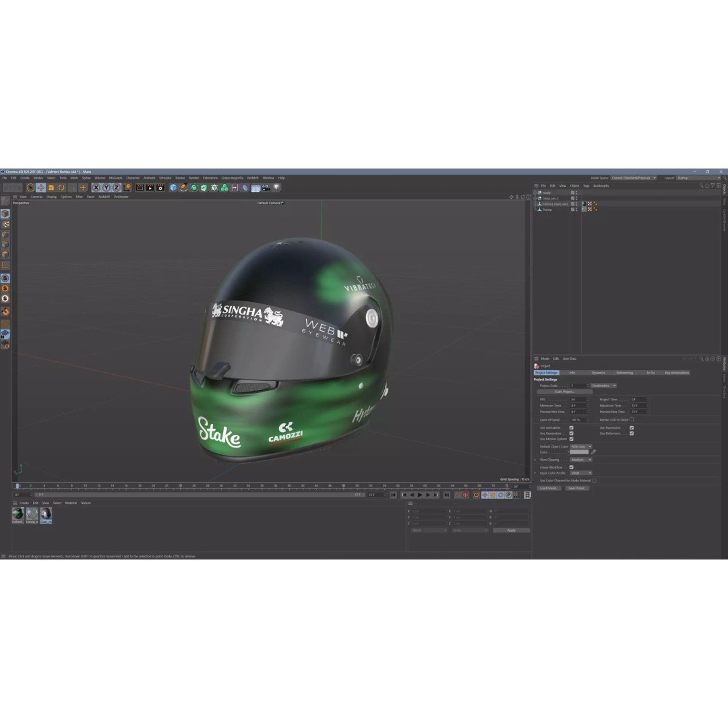This screenshot has height=728, width=728.
Task: Pick color with the eyedropper icon
Action: (593, 452)
